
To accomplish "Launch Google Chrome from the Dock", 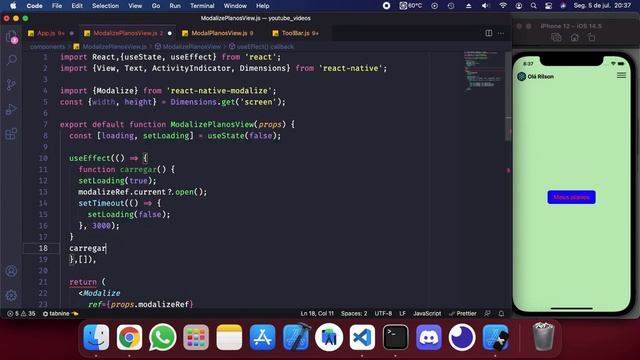I will (129, 338).
